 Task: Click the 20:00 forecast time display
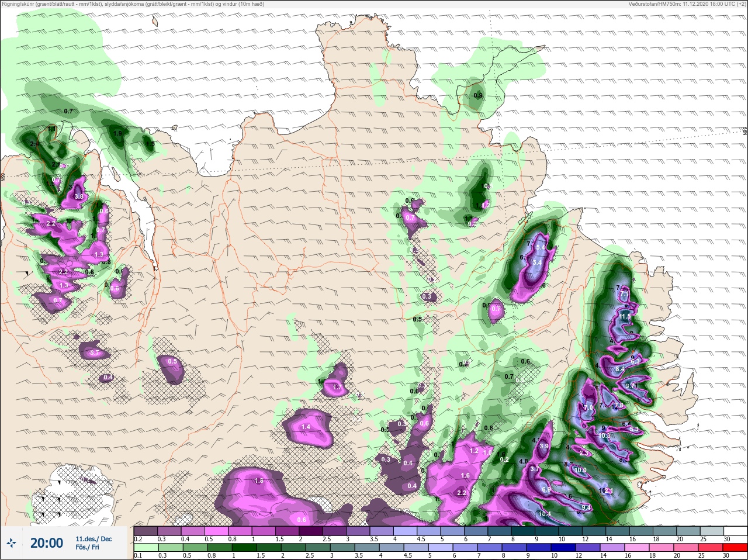coord(47,543)
